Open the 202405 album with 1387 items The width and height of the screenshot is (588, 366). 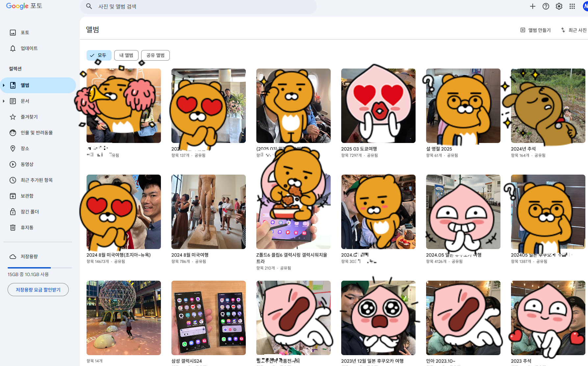[x=548, y=212]
